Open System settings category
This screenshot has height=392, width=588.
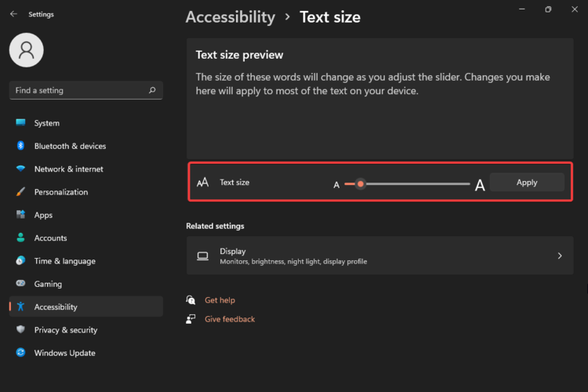(86, 123)
